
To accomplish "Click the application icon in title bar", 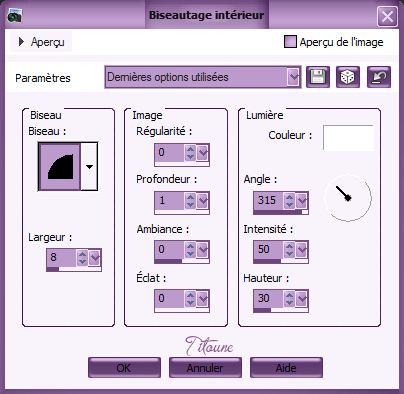I will 15,15.
